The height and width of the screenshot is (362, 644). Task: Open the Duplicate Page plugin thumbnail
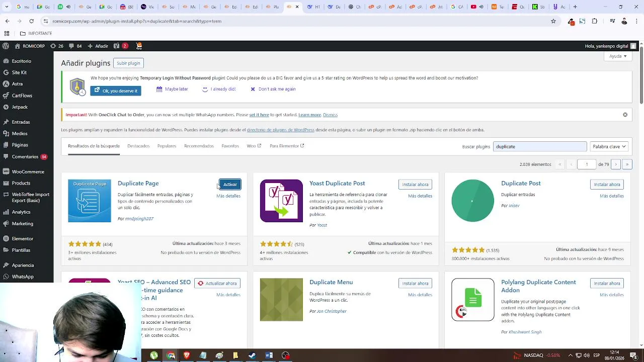90,201
